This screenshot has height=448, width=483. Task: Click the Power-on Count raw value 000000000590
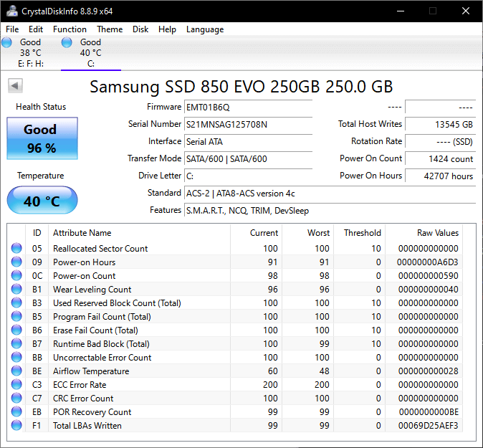tap(428, 276)
